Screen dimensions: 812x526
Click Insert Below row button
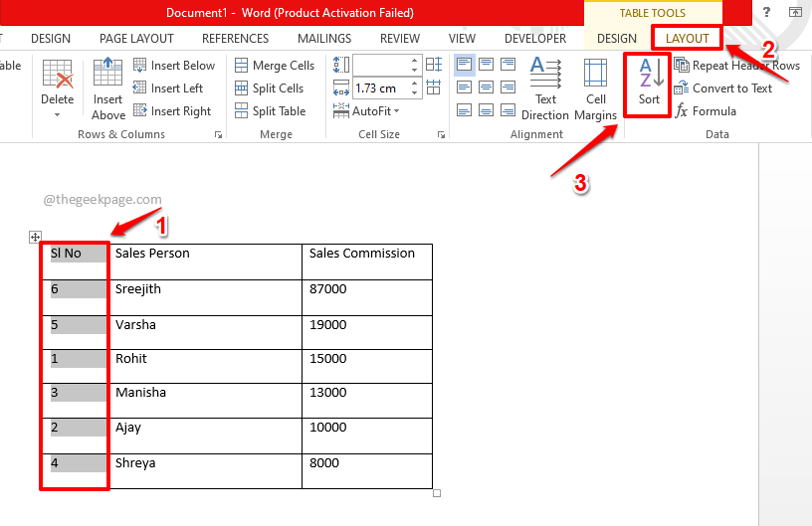(173, 66)
